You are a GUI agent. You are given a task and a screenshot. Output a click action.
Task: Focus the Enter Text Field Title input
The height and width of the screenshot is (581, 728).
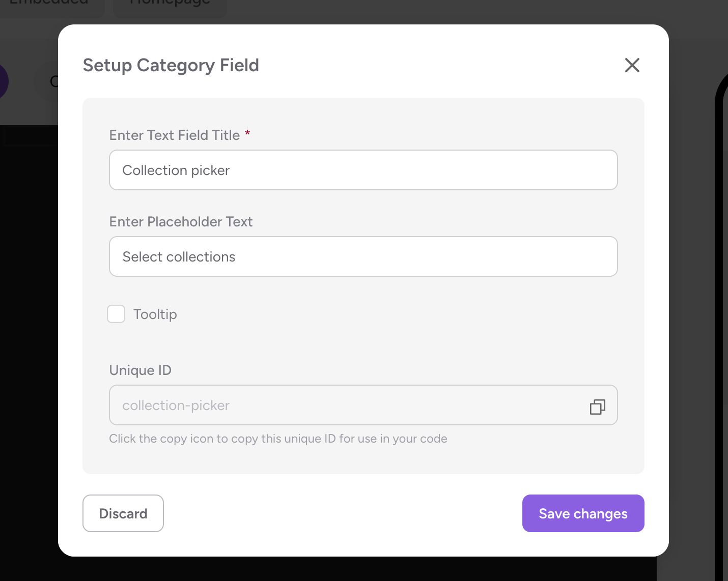pyautogui.click(x=363, y=170)
